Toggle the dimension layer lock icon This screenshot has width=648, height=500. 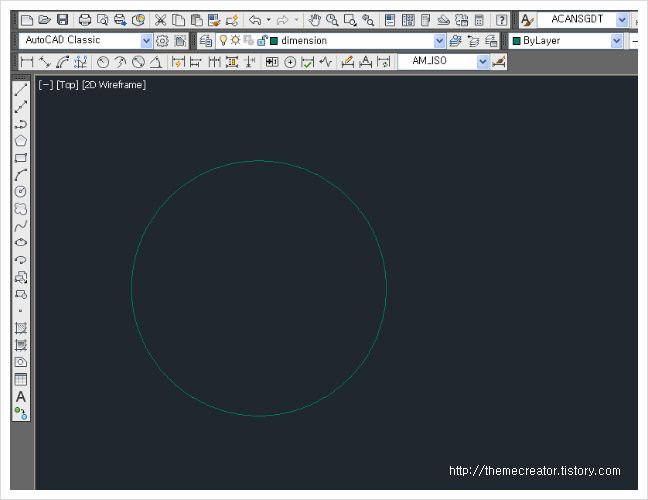point(262,40)
